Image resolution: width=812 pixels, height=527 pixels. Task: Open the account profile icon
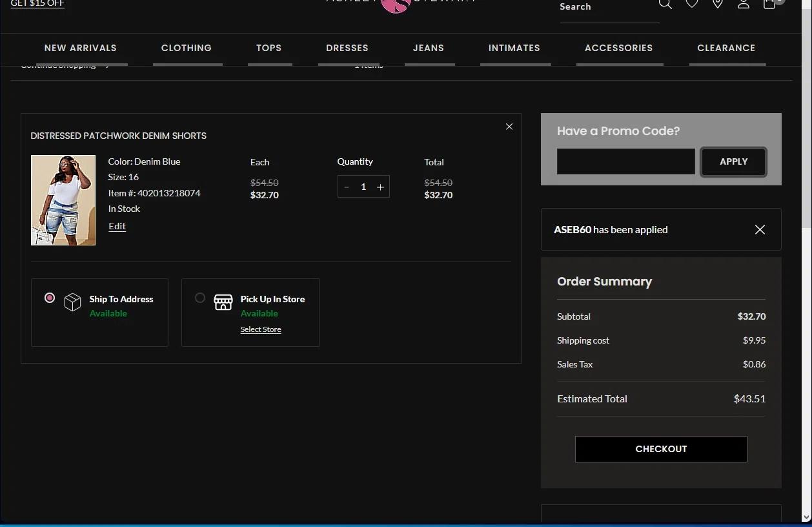pos(744,4)
